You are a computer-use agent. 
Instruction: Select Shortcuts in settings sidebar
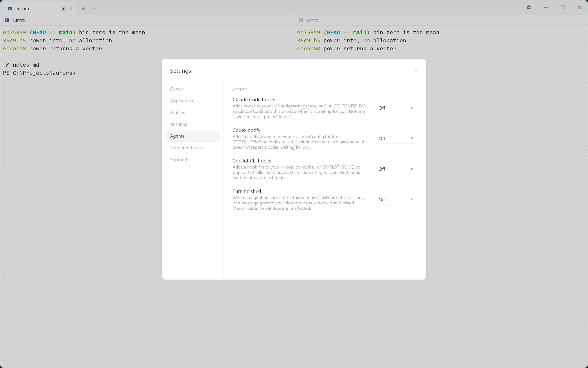pos(193,160)
